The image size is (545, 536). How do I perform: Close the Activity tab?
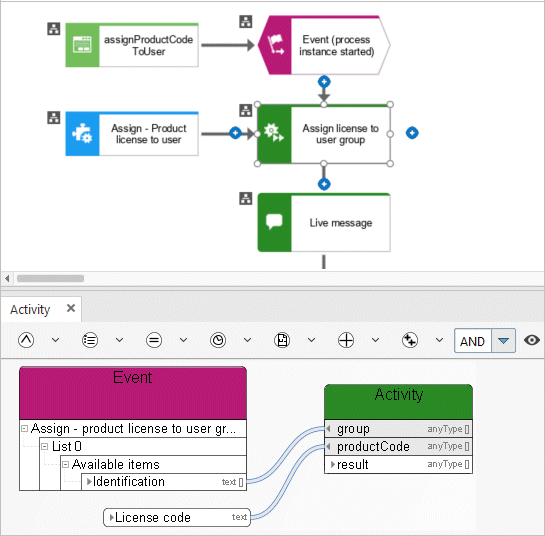[x=71, y=308]
